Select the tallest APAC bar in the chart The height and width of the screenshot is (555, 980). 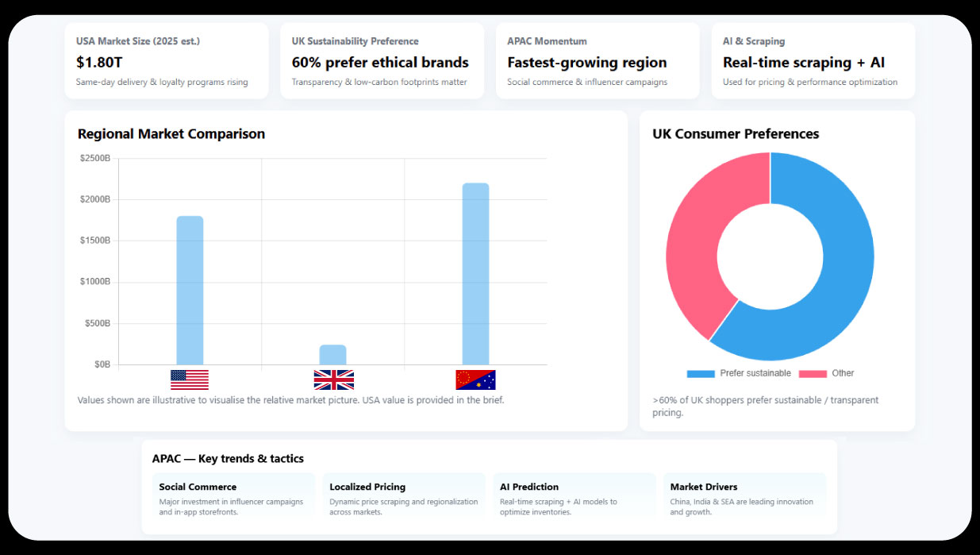[475, 274]
